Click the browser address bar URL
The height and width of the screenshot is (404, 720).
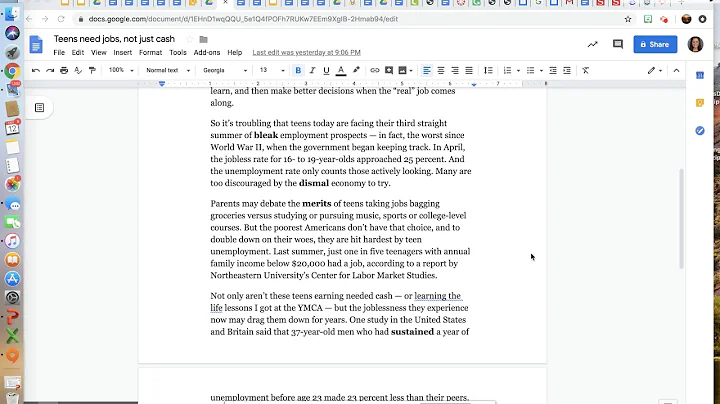coord(243,19)
